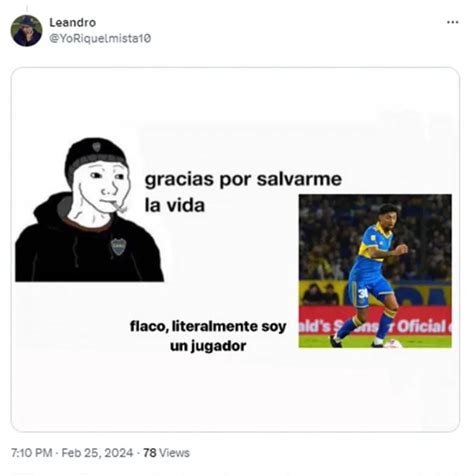Click the hooded wojak character drawing

click(x=89, y=209)
